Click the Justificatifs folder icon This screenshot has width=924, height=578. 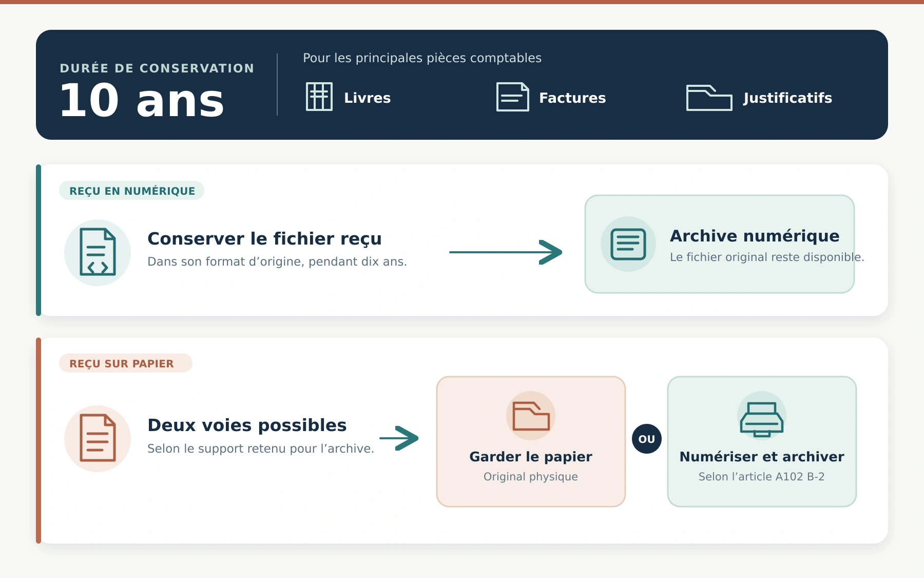pos(709,98)
